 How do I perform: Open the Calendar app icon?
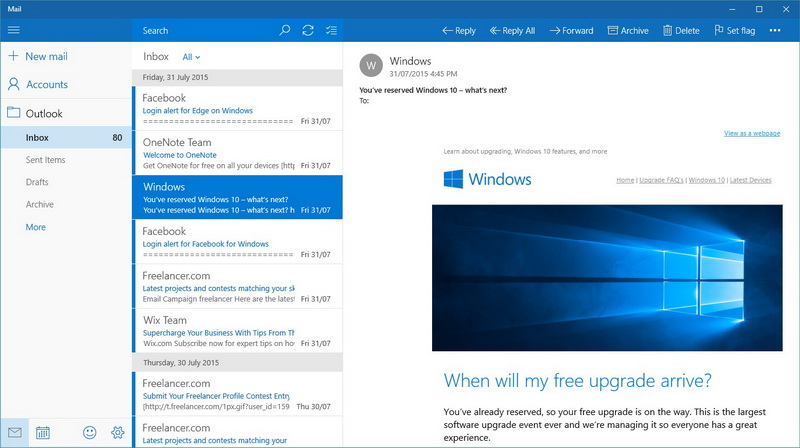43,433
